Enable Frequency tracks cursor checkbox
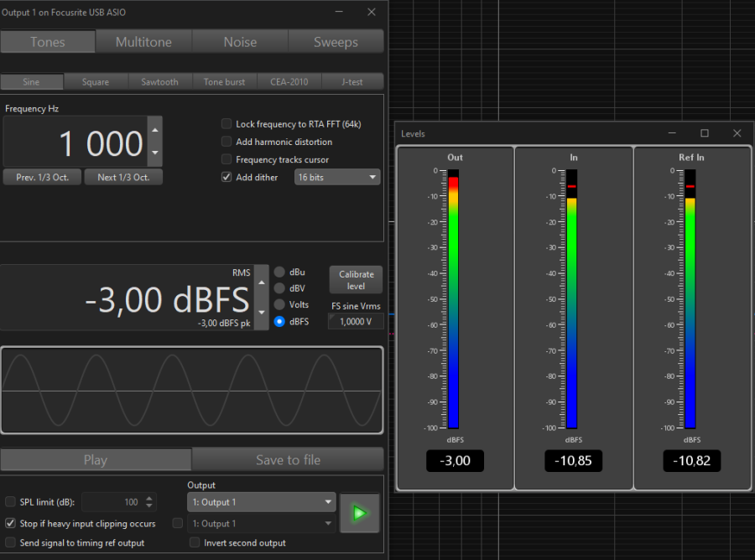The image size is (755, 560). (x=226, y=159)
